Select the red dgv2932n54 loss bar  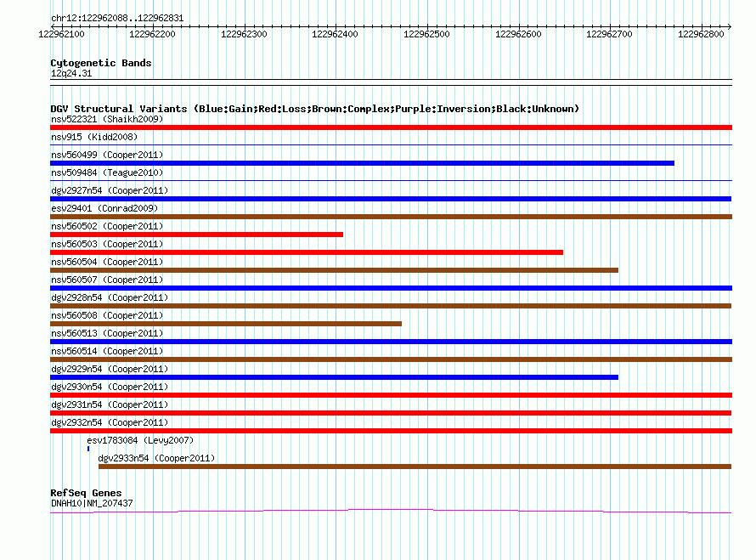tap(391, 431)
